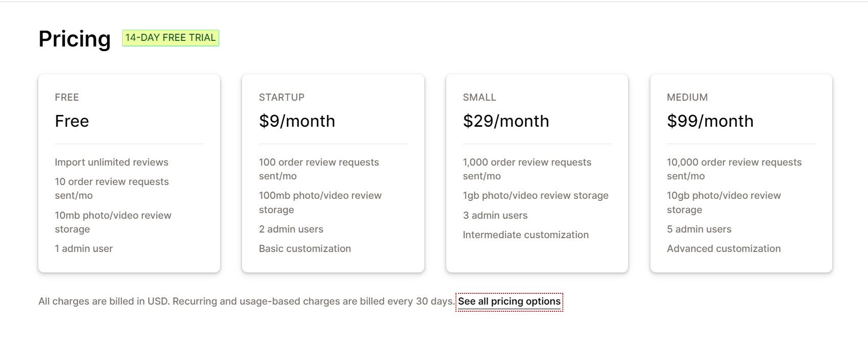868x347 pixels.
Task: Click the 1 admin user feature
Action: [84, 248]
